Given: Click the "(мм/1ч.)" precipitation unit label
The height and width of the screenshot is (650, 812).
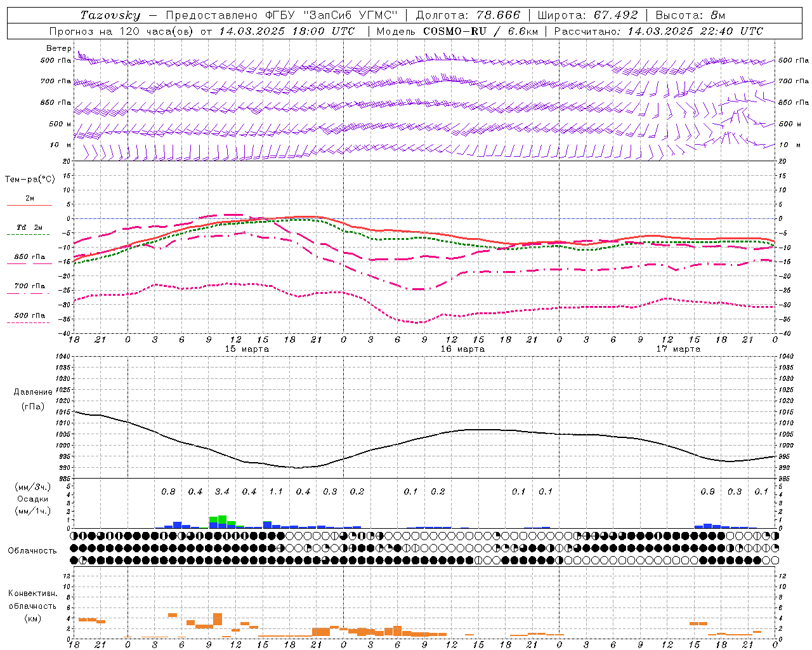Looking at the screenshot, I should point(33,510).
